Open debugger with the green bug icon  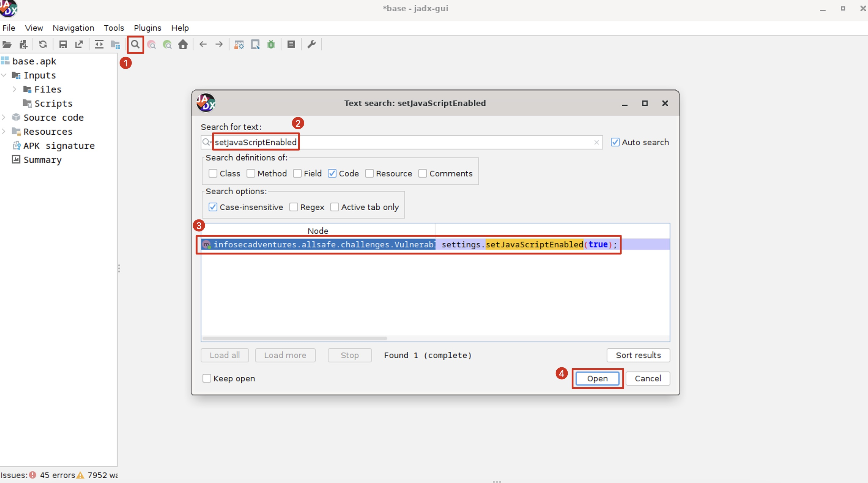coord(271,44)
